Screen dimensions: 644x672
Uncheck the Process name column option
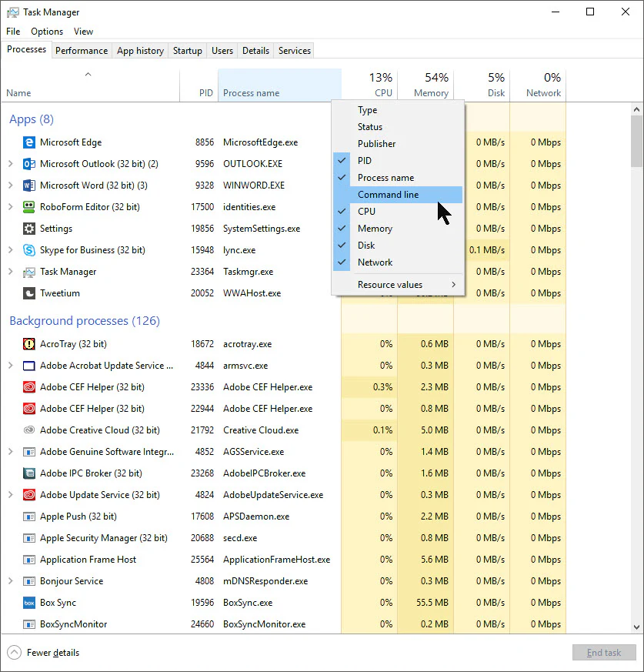[x=398, y=177]
